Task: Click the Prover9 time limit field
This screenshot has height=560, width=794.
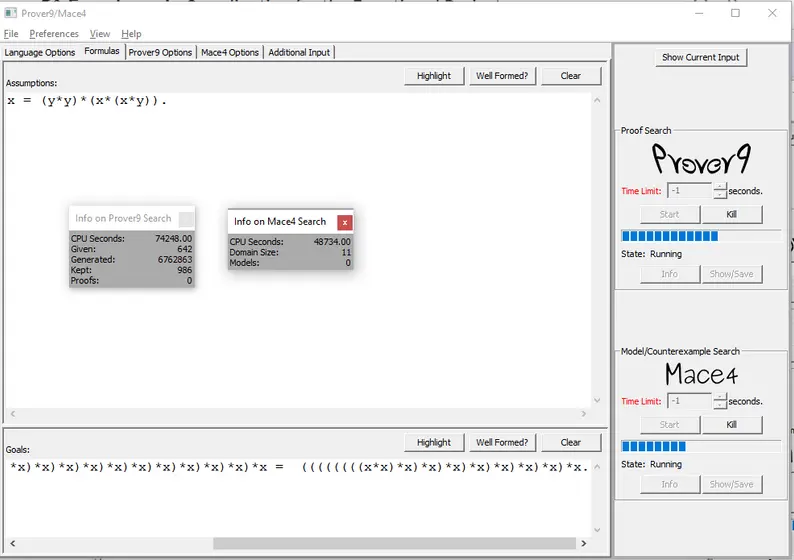Action: [x=690, y=191]
